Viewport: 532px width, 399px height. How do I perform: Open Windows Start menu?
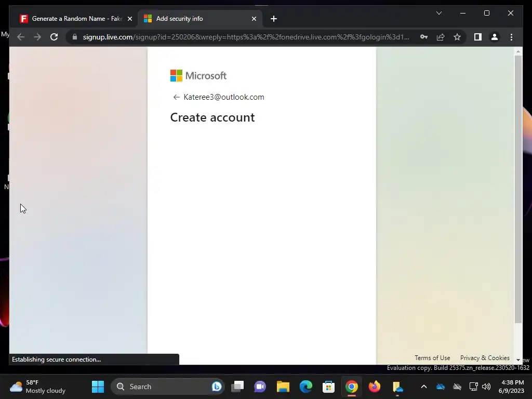click(x=98, y=387)
